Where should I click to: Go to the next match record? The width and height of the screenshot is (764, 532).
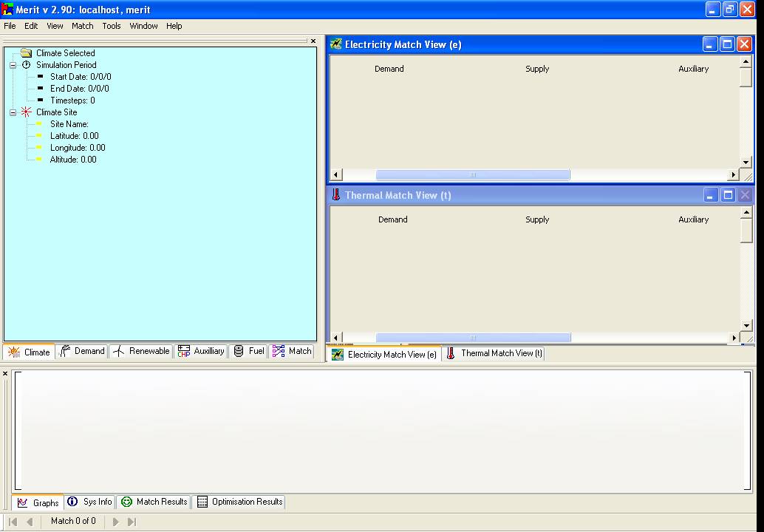[x=115, y=522]
